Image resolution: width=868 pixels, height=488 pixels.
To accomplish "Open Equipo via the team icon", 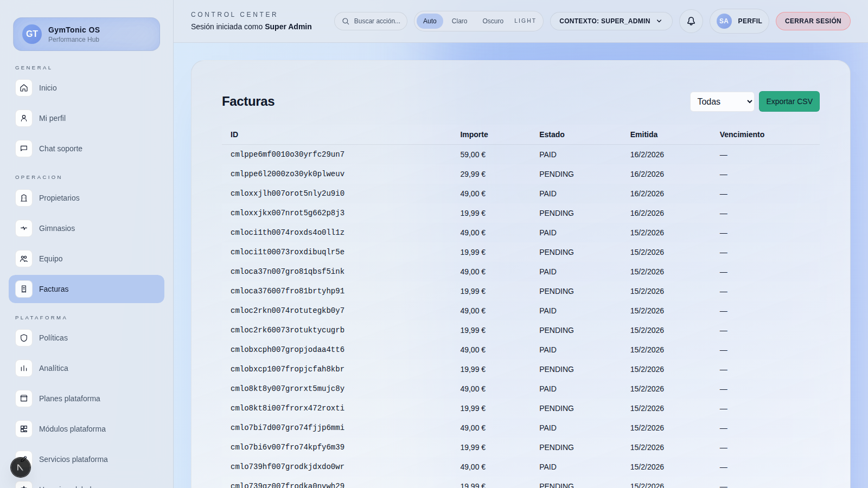I will 24,259.
